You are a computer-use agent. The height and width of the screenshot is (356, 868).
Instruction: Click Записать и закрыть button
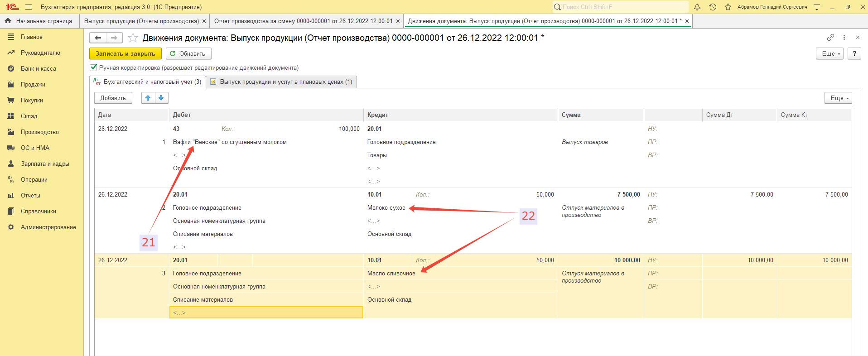tap(125, 53)
